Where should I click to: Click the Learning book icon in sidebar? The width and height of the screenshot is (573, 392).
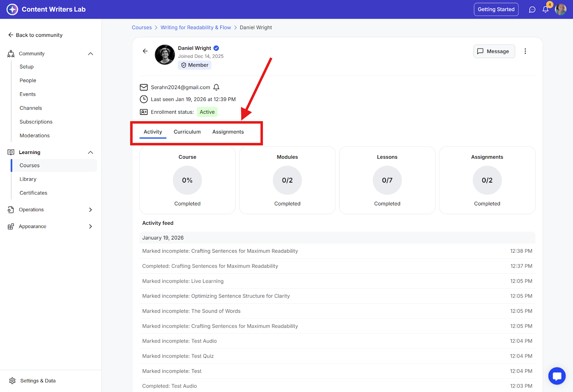[11, 152]
